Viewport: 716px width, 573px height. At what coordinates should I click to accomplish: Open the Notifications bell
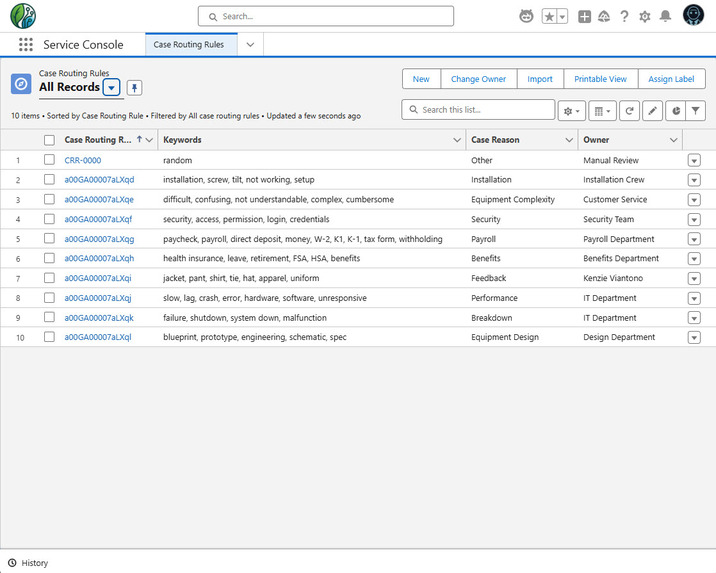coord(665,16)
